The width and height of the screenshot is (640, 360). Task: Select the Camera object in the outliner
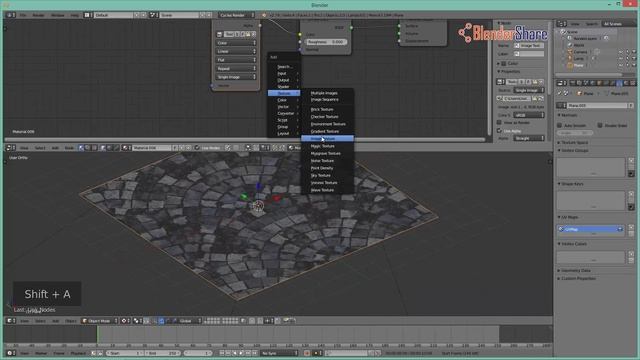tap(580, 52)
